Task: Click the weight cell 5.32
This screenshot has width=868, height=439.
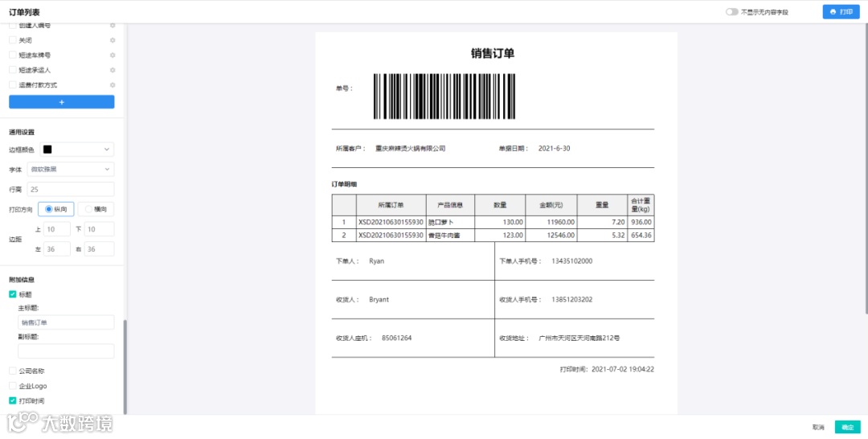Action: pos(602,236)
